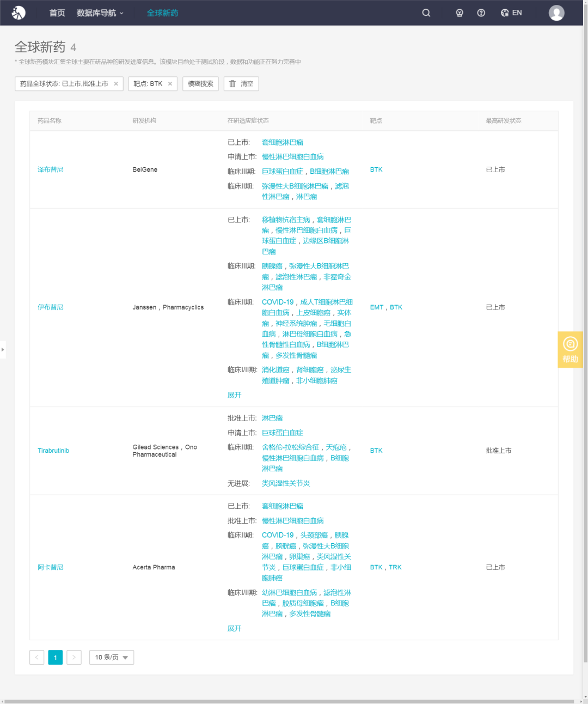The height and width of the screenshot is (704, 588).
Task: Go to the previous page arrow
Action: [x=37, y=657]
